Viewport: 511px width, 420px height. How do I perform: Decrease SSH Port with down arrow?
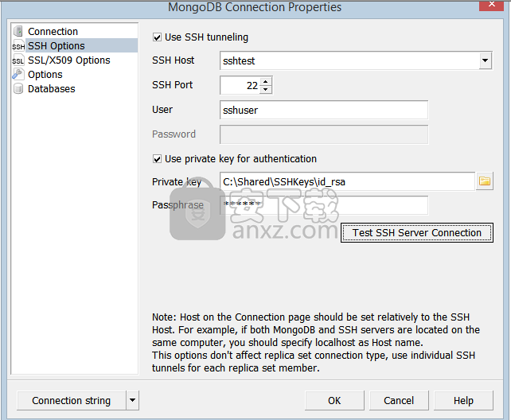click(x=266, y=89)
